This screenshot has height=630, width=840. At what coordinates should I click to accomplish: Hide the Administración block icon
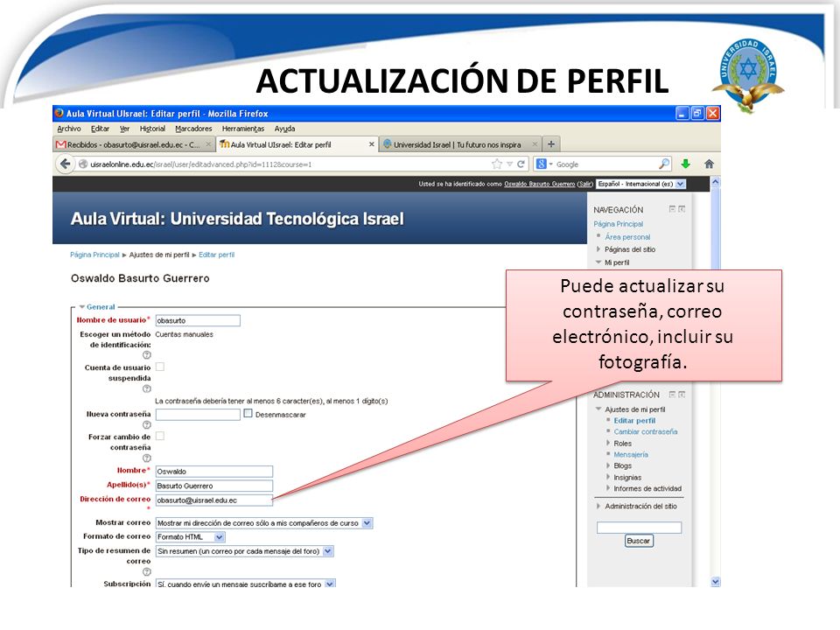(672, 395)
